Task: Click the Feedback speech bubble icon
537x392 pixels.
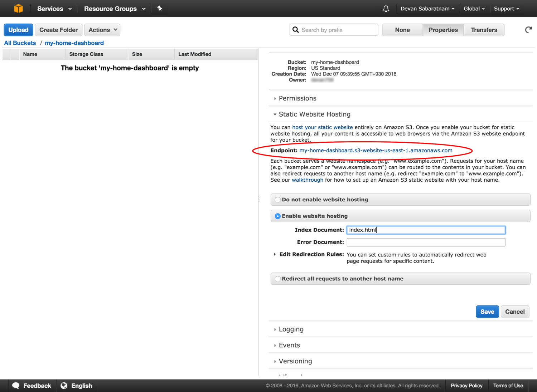Action: point(16,386)
